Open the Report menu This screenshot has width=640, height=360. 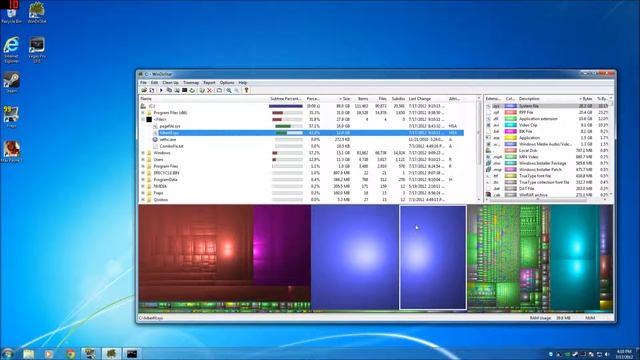pos(209,82)
